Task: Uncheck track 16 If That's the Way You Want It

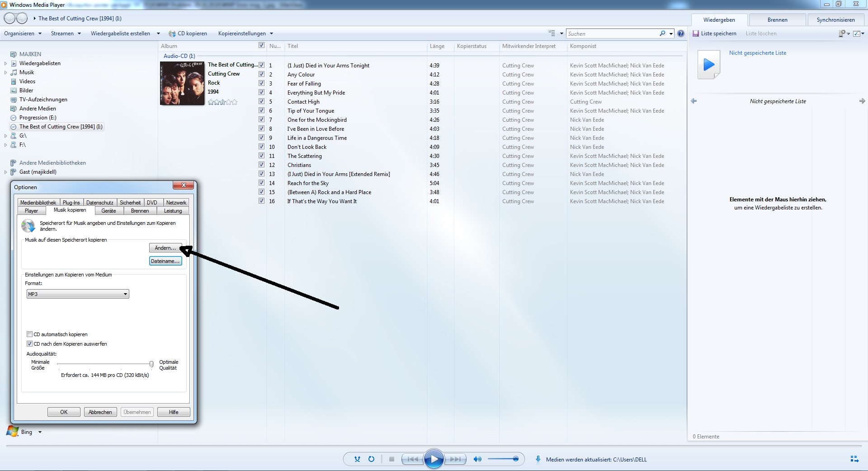Action: (x=261, y=201)
